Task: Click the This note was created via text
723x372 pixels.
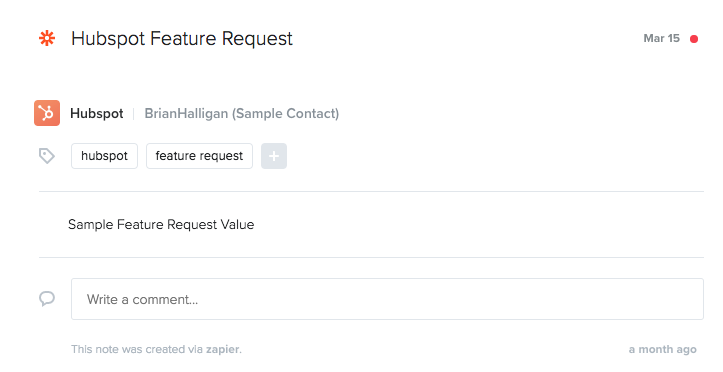Action: coord(137,349)
